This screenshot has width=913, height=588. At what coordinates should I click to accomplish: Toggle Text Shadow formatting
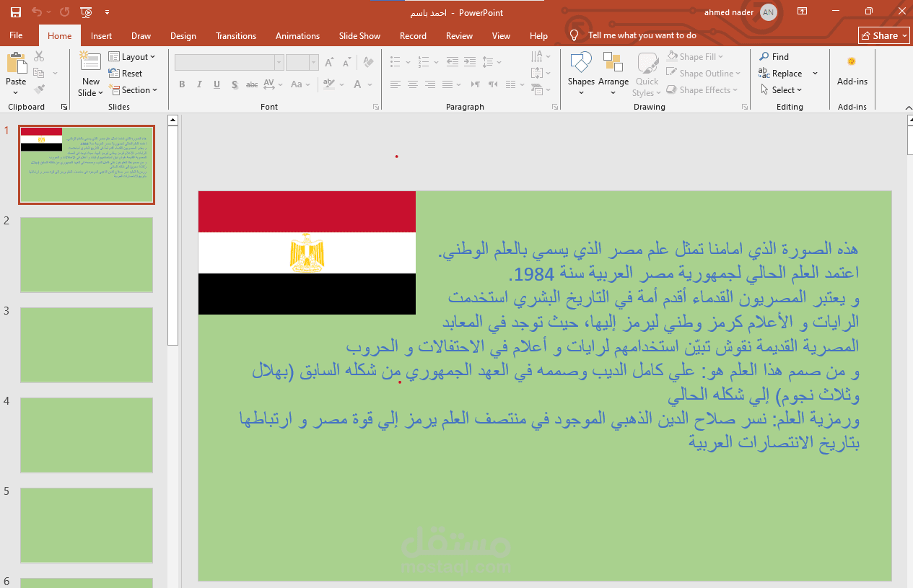coord(235,84)
